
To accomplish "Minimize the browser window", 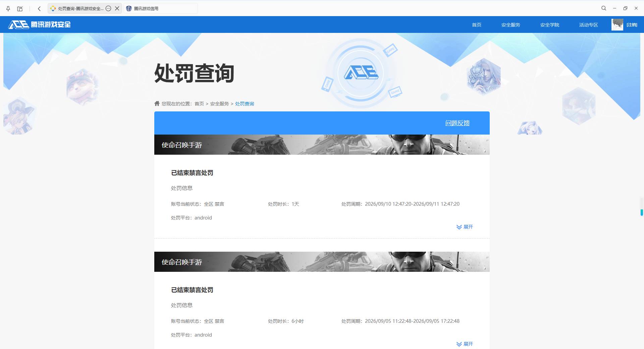I will point(614,8).
